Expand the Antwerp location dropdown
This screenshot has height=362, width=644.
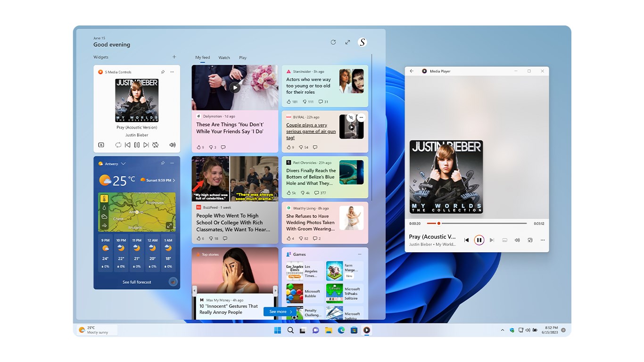[x=123, y=164]
